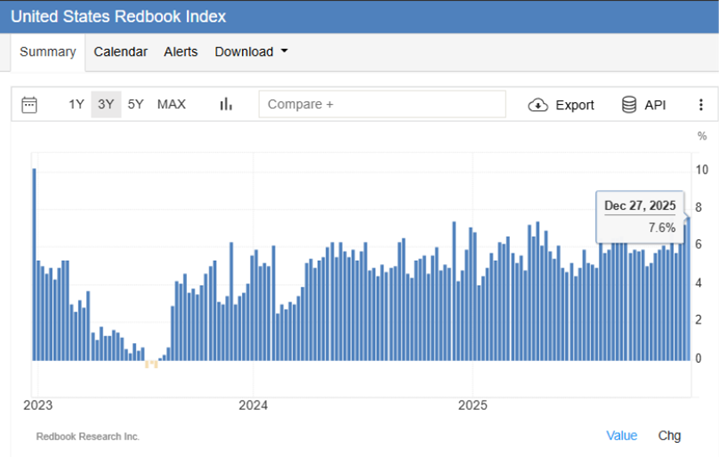Show the MAX time range

click(171, 105)
